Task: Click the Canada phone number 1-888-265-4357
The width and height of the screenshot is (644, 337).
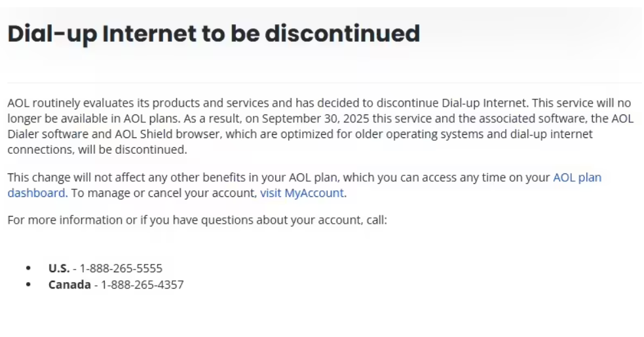Action: [x=143, y=285]
